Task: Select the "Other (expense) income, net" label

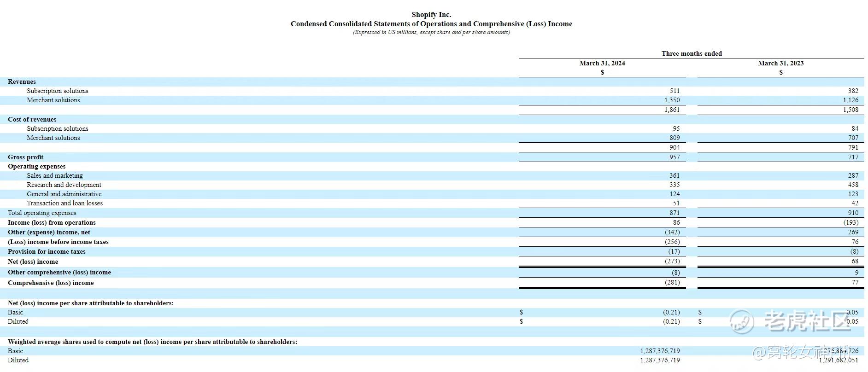Action: point(49,232)
